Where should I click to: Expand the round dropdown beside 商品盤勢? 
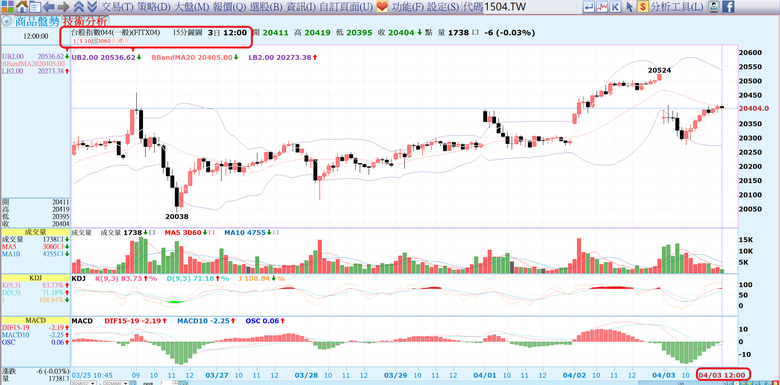(x=6, y=21)
